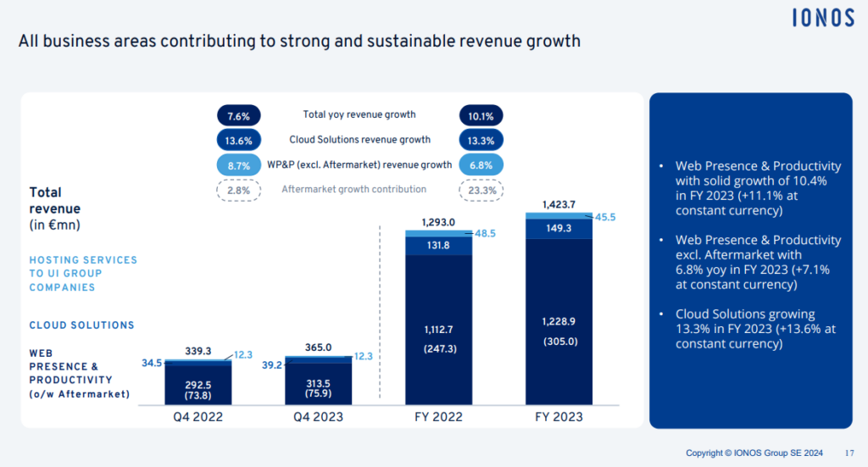This screenshot has width=868, height=467.
Task: Click the (75.9) Aftermarket value
Action: [x=319, y=393]
